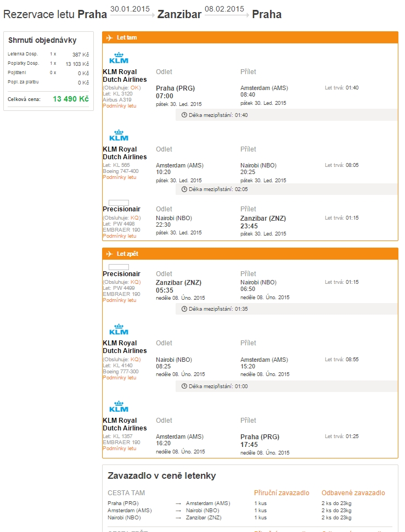The width and height of the screenshot is (405, 532).
Task: Click the Příruční zavazadlo column heading
Action: (x=282, y=493)
